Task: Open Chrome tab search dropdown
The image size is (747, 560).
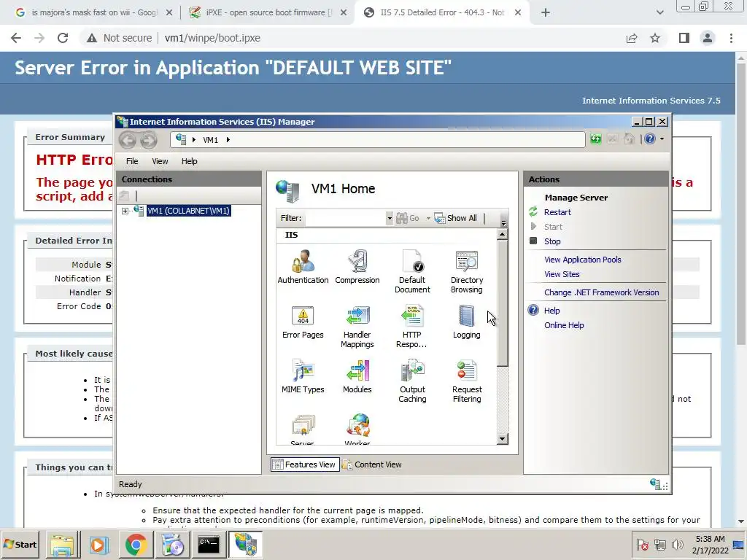Action: 659,12
